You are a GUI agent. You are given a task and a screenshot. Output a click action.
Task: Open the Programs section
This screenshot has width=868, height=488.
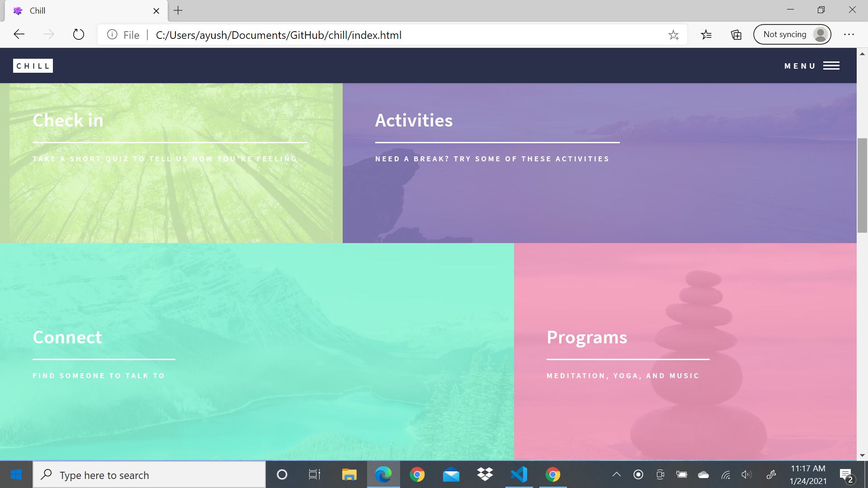coord(587,338)
